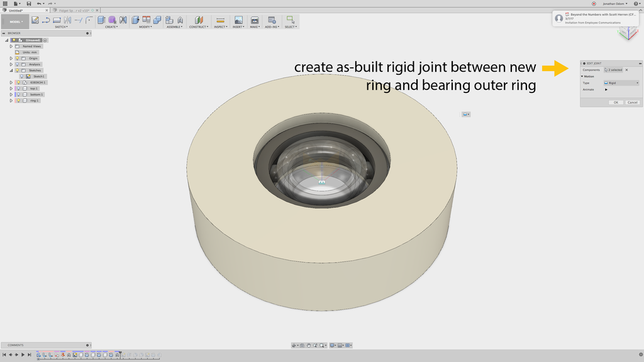The width and height of the screenshot is (644, 362).
Task: Select the Joint tool
Action: (180, 19)
